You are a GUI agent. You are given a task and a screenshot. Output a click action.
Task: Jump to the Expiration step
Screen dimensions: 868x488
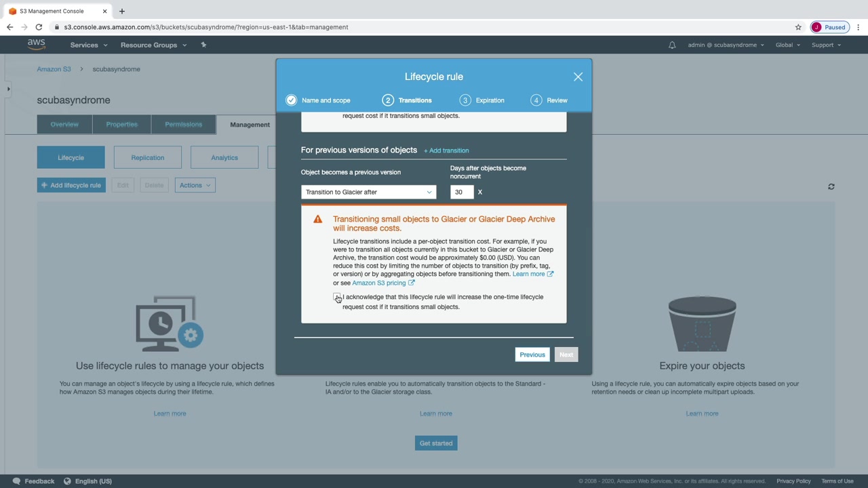(x=481, y=100)
